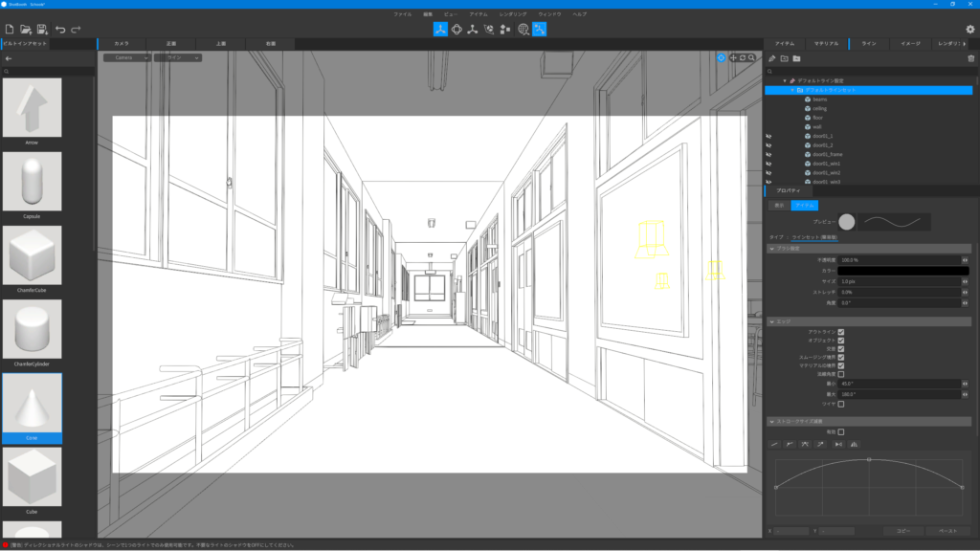Delete selected item with trash icon

coord(970,58)
